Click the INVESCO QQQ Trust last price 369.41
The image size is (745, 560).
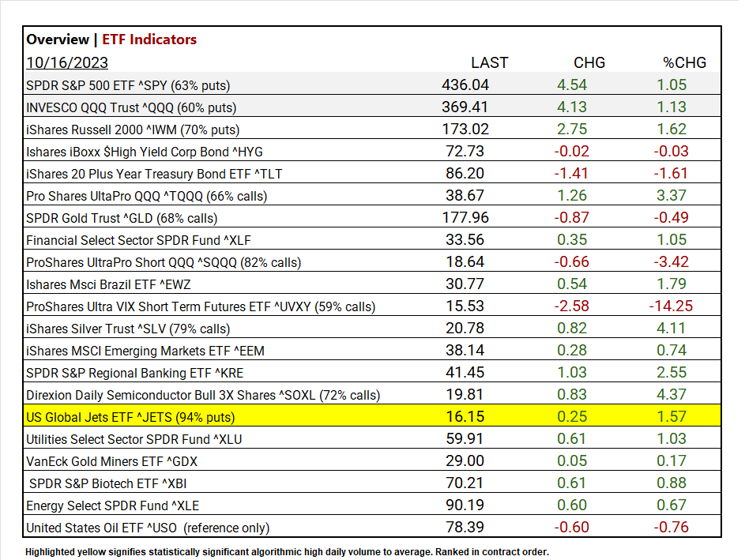[467, 107]
